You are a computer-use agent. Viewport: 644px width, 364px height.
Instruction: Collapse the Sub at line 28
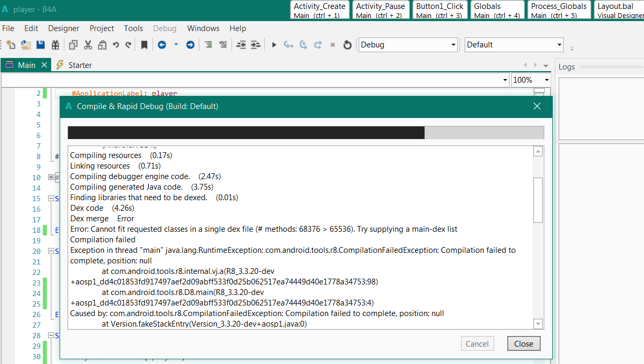(51, 336)
